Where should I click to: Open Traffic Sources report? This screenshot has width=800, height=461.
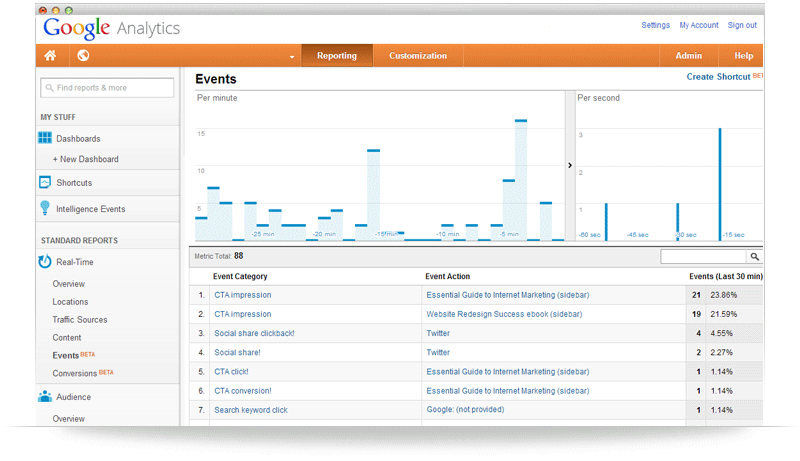80,320
